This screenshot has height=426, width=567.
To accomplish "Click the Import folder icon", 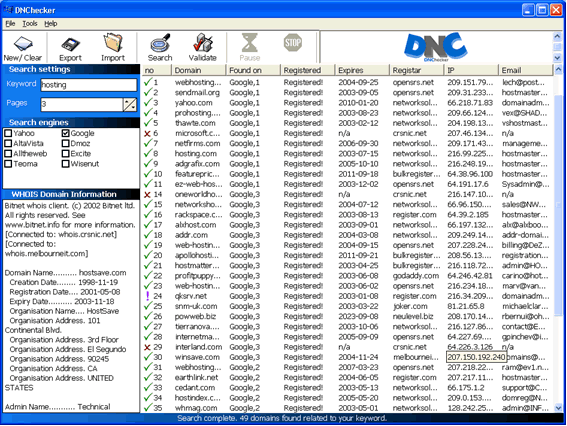I will click(113, 43).
